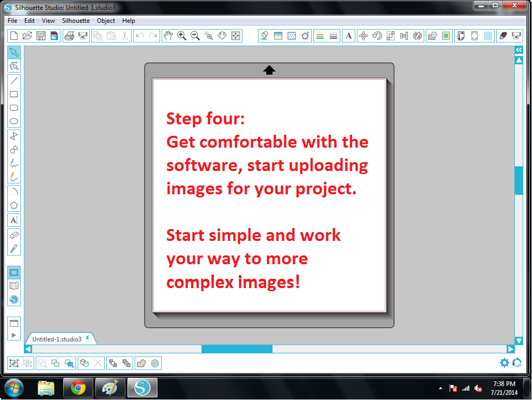Open the Windows Start menu
The image size is (532, 400).
14,388
